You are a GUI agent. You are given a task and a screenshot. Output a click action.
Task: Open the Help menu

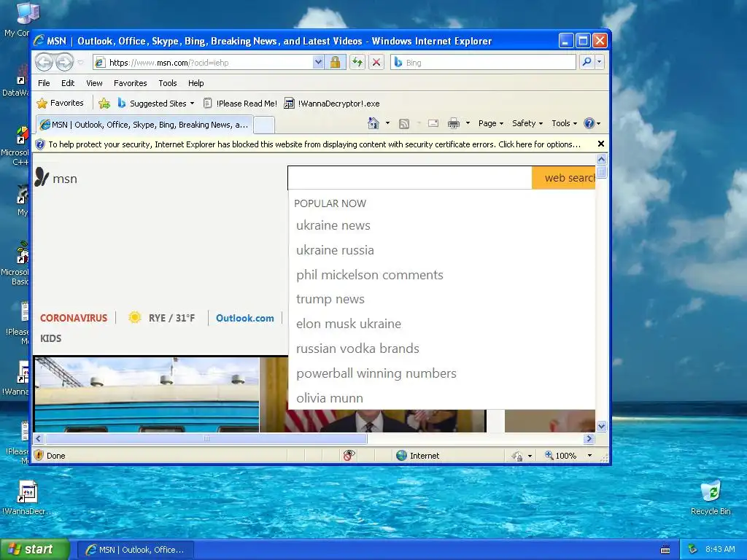(x=196, y=83)
